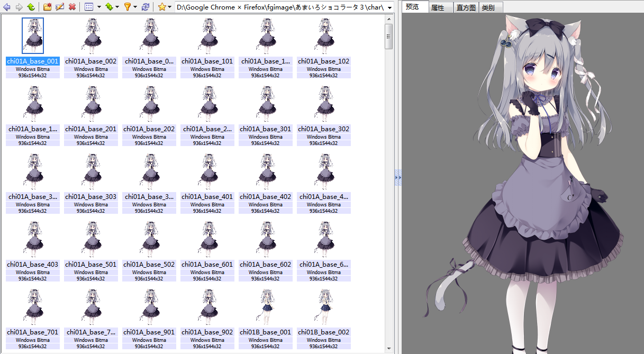Image resolution: width=644 pixels, height=354 pixels.
Task: Select thumbnail chi01A_base_102
Action: (324, 35)
